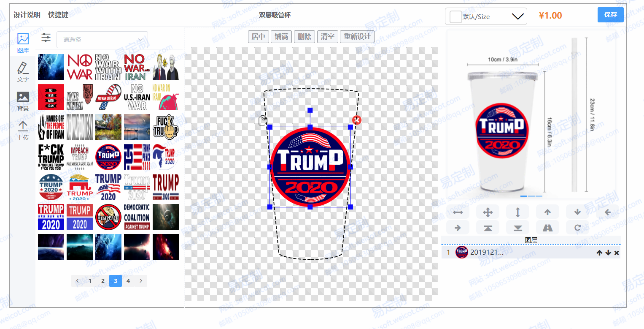Click the vertical stretch double-arrow icon

517,212
